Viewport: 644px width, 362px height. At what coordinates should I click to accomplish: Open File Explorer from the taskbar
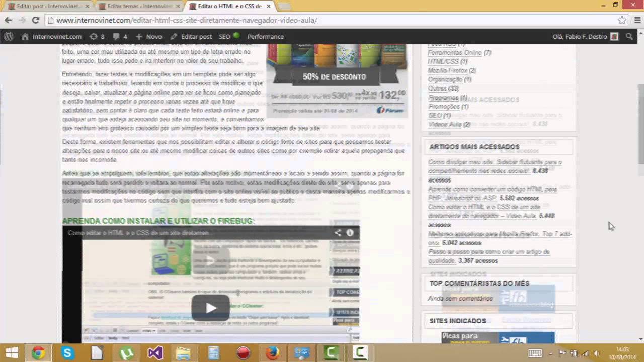pyautogui.click(x=184, y=353)
